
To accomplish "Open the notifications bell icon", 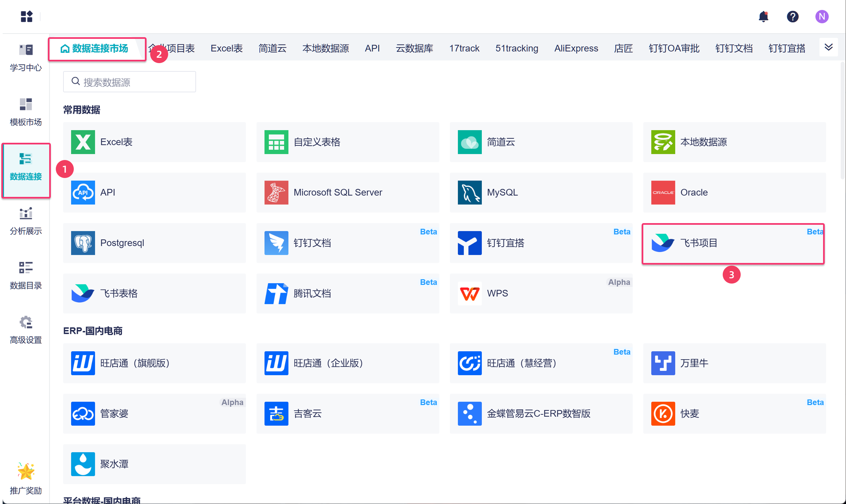I will point(763,16).
